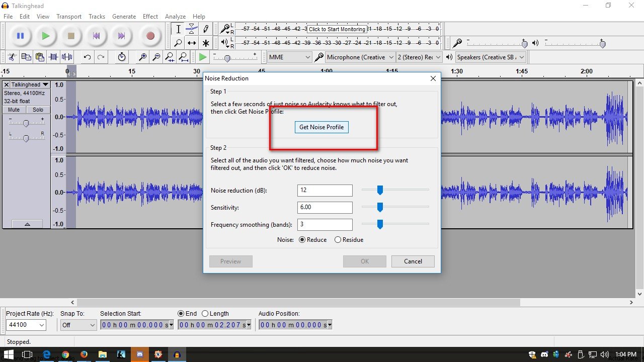The height and width of the screenshot is (362, 644).
Task: Click the Cut scissors icon
Action: coord(13,57)
